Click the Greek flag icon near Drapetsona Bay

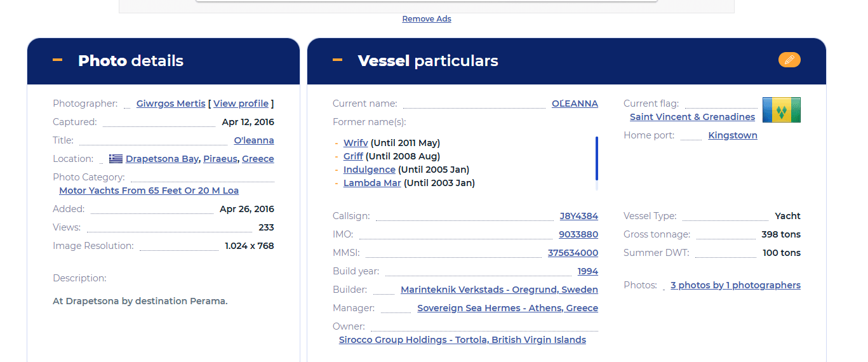[x=116, y=159]
